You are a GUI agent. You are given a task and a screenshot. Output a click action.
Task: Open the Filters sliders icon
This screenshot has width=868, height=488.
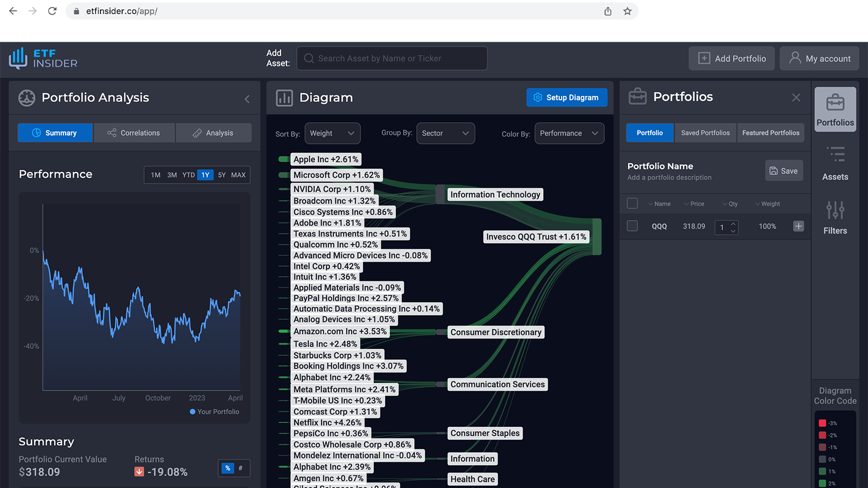tap(835, 210)
